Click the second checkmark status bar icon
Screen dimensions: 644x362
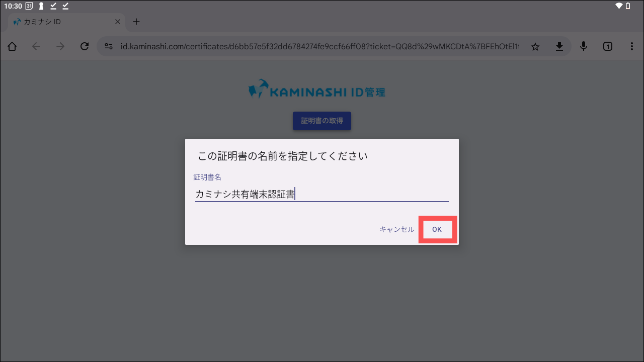[x=65, y=6]
